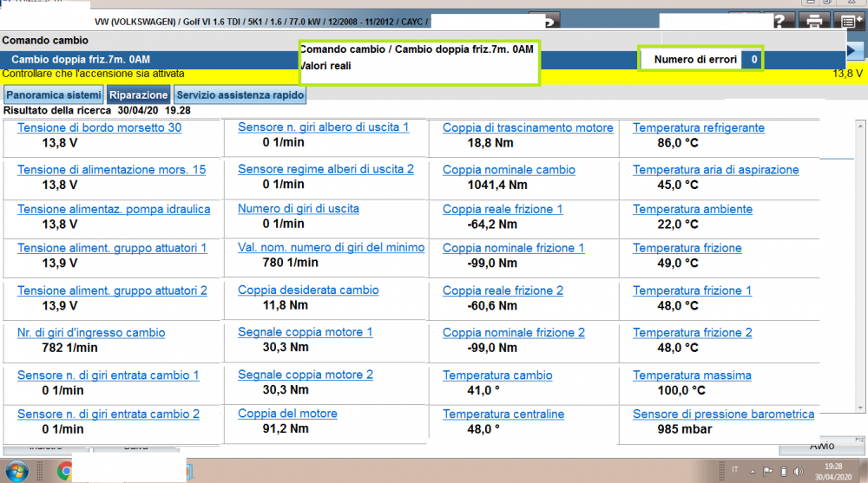Open the Windows Start menu

(16, 471)
